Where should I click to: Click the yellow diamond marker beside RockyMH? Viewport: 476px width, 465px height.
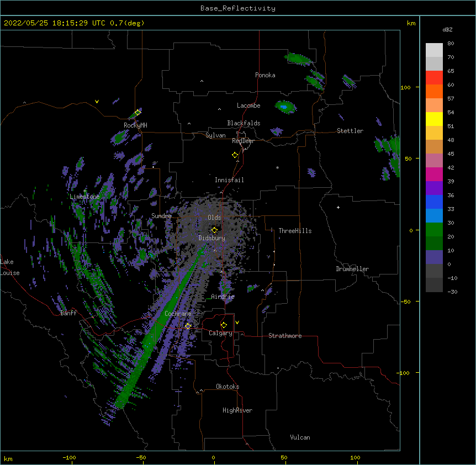click(x=137, y=112)
